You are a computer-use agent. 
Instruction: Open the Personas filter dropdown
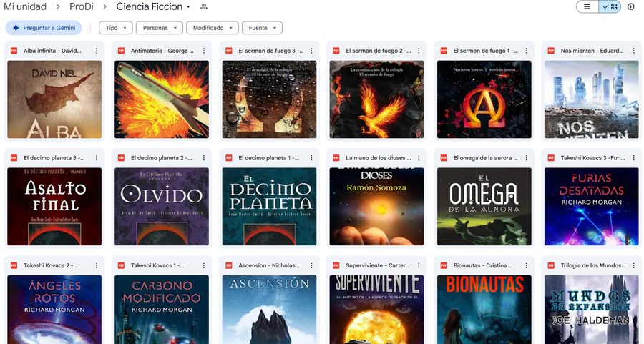point(160,28)
